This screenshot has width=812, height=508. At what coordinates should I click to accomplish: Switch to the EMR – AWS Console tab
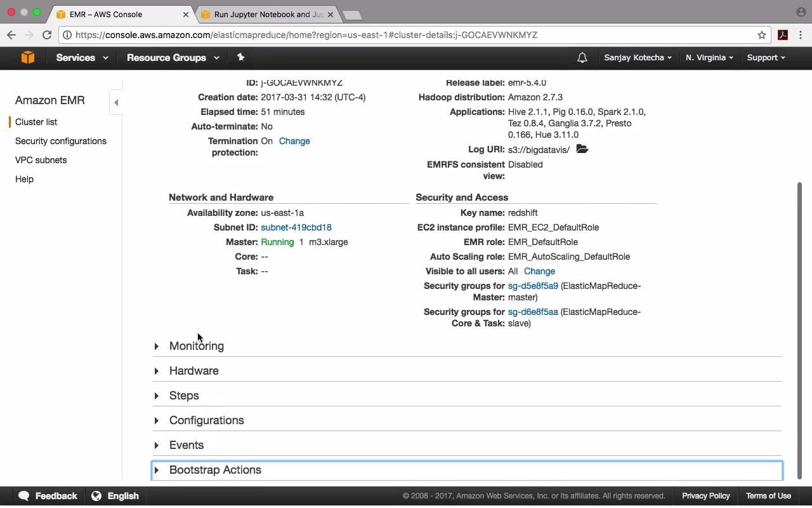point(122,14)
